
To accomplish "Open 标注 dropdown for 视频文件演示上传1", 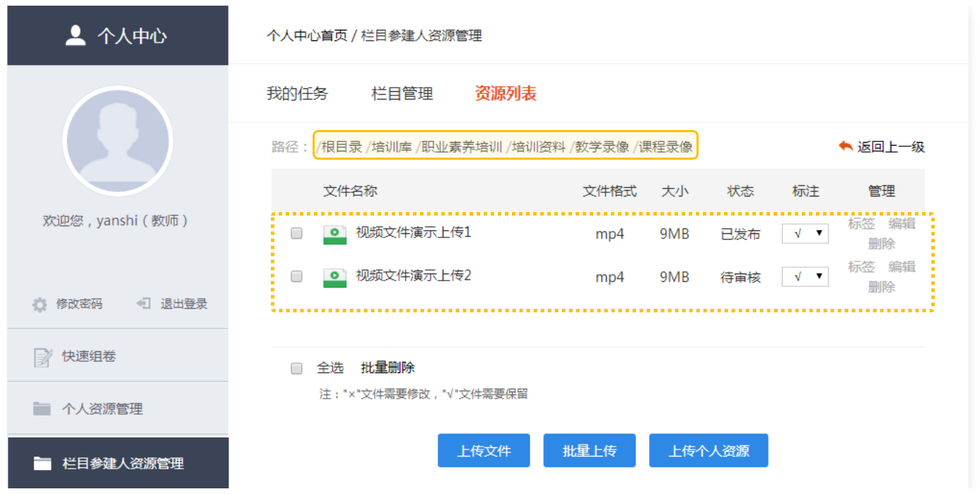I will point(805,234).
